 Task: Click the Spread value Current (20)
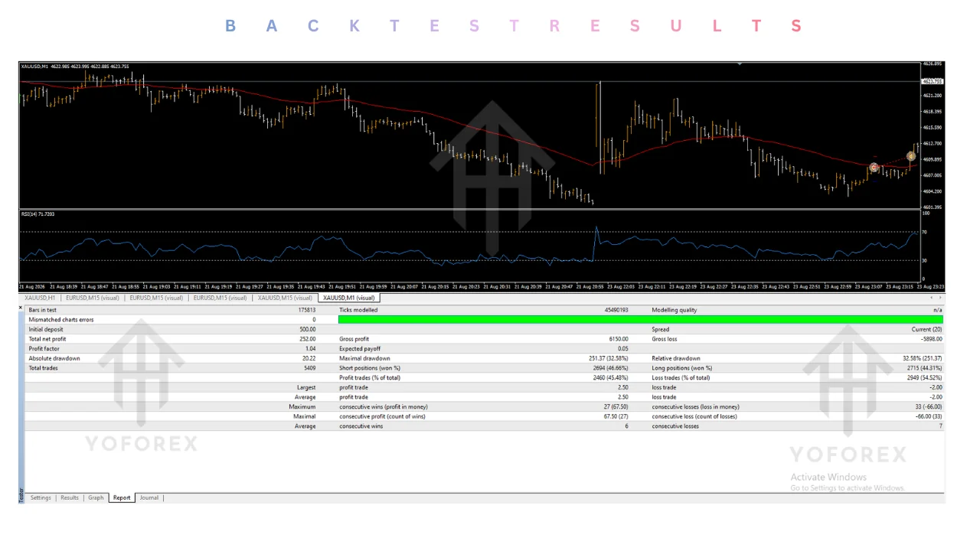coord(927,329)
